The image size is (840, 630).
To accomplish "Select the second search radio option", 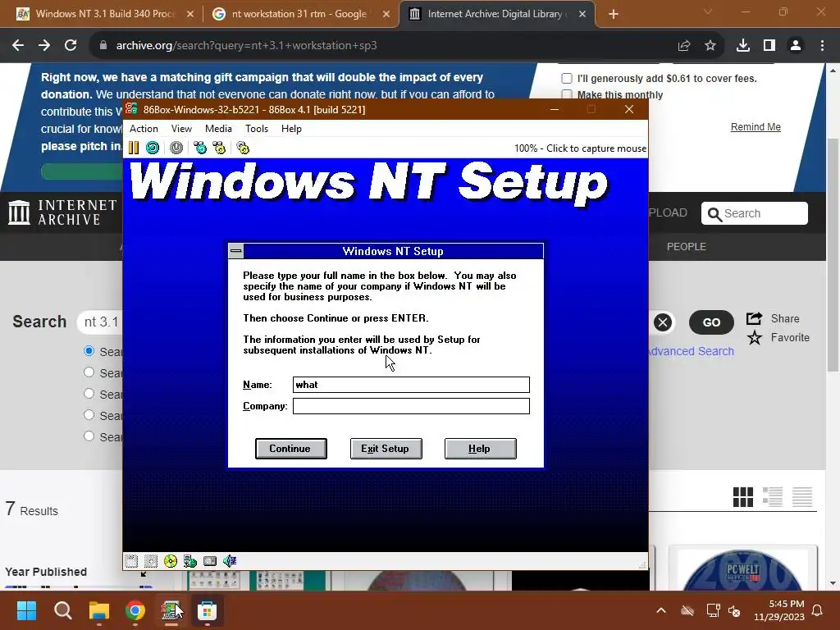I will 89,372.
